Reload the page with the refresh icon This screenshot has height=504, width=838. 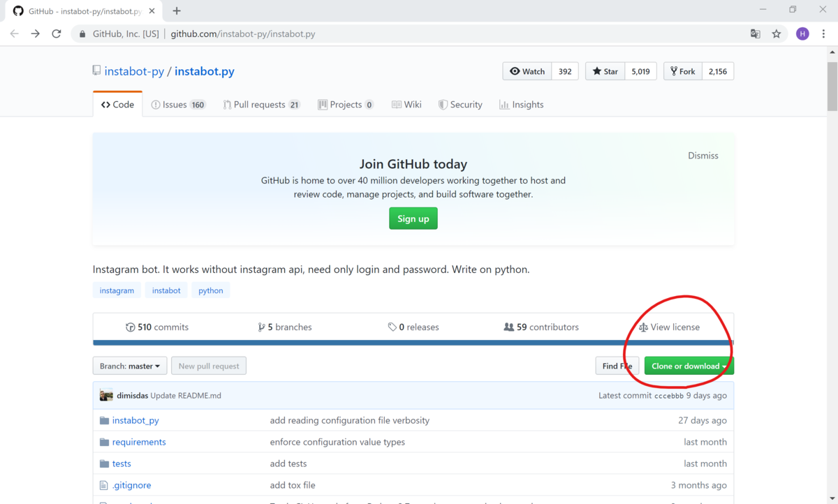pyautogui.click(x=57, y=34)
